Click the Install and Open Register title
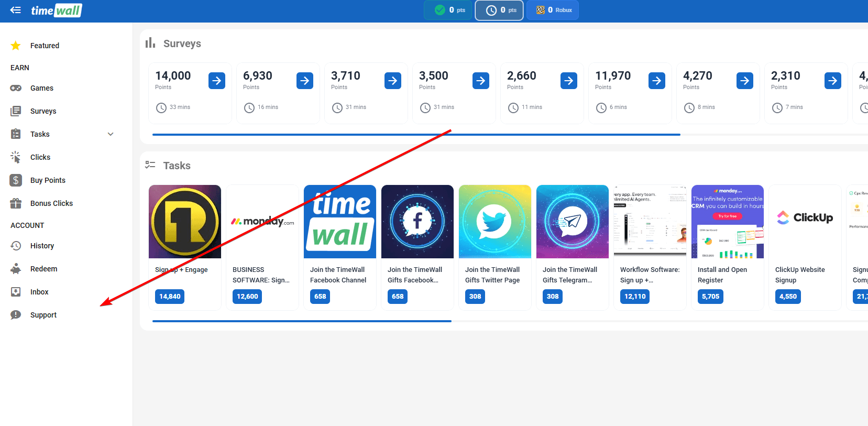This screenshot has width=868, height=426. (x=722, y=275)
